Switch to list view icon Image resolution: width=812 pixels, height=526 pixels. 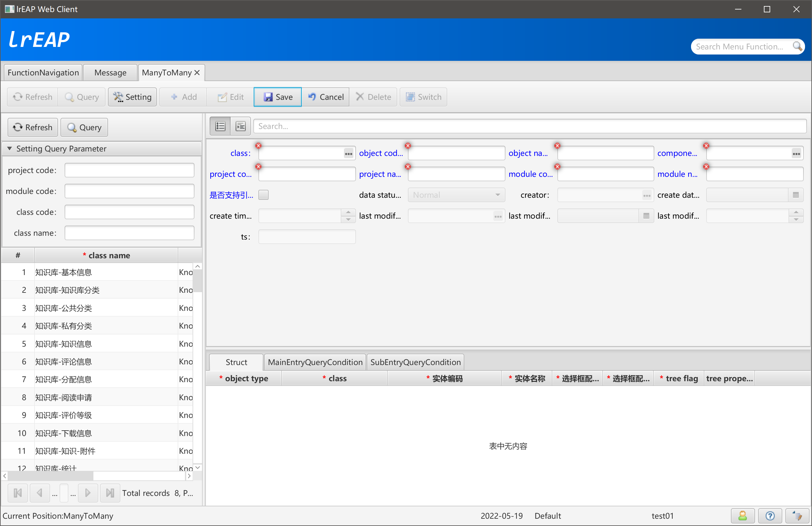pyautogui.click(x=220, y=126)
